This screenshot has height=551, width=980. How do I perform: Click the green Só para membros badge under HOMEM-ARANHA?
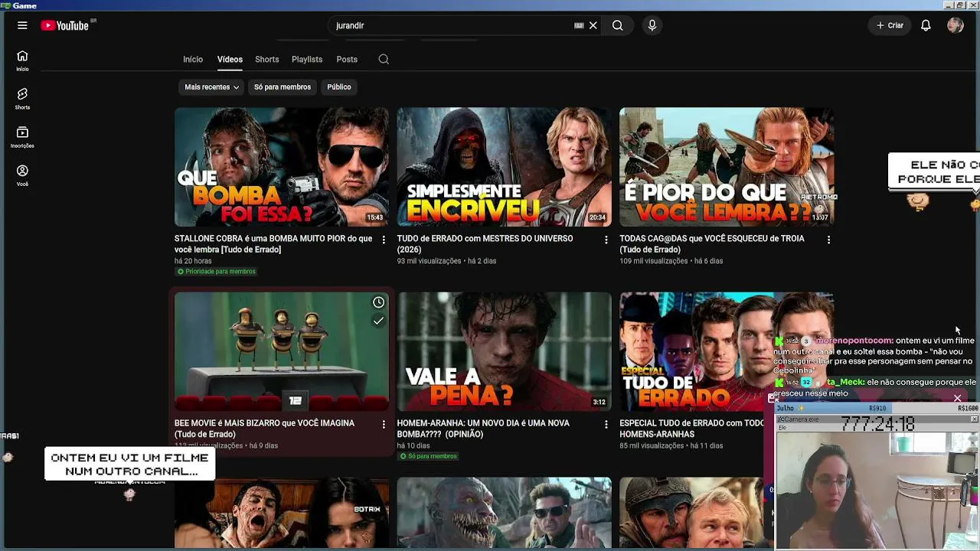coord(428,456)
